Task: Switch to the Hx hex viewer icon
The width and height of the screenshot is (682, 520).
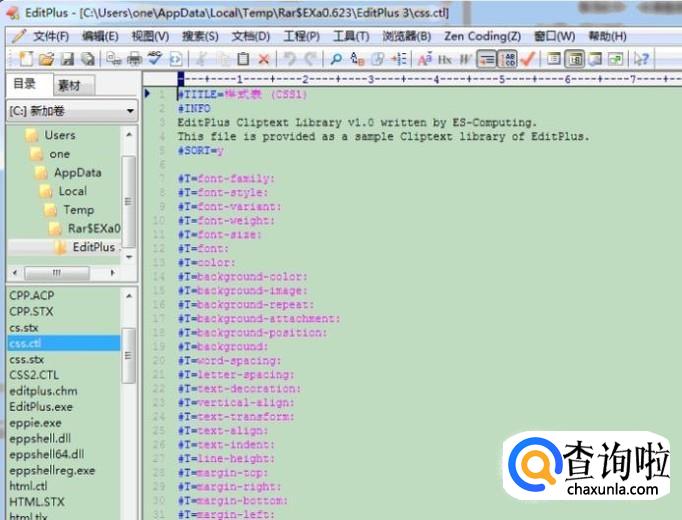Action: click(445, 59)
